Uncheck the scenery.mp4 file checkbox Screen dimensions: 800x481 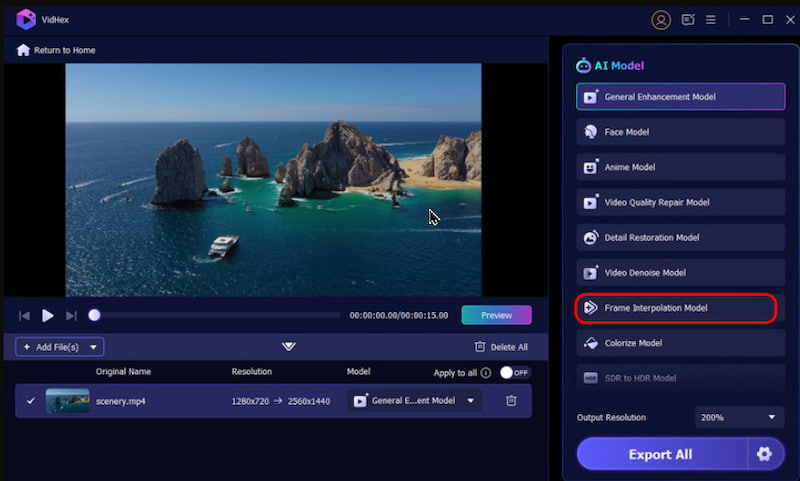(31, 401)
